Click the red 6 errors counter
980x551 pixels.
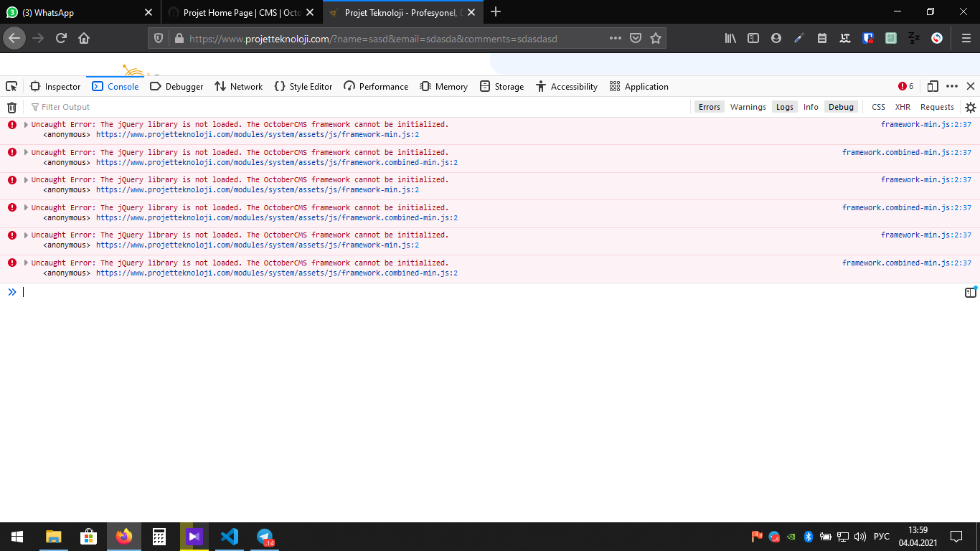point(906,86)
